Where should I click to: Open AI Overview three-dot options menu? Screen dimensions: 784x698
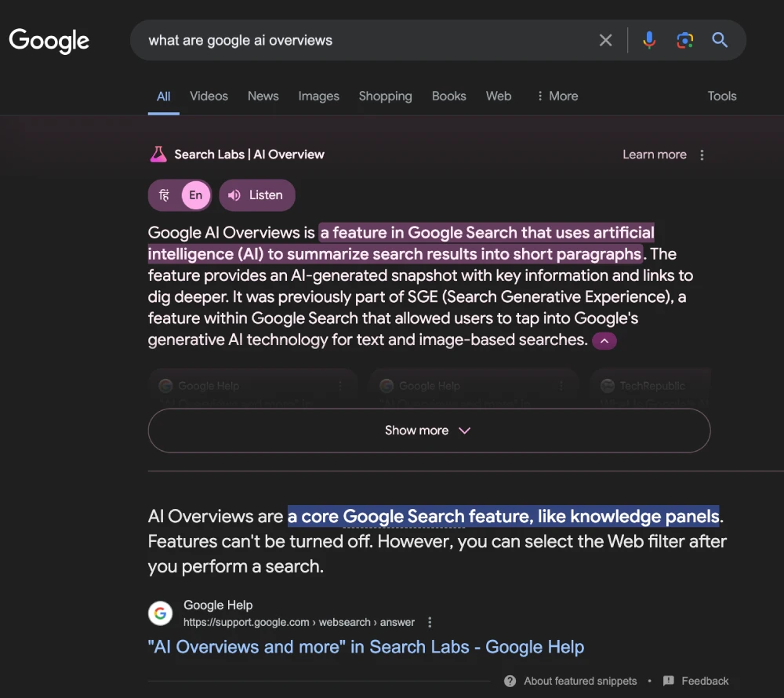702,155
